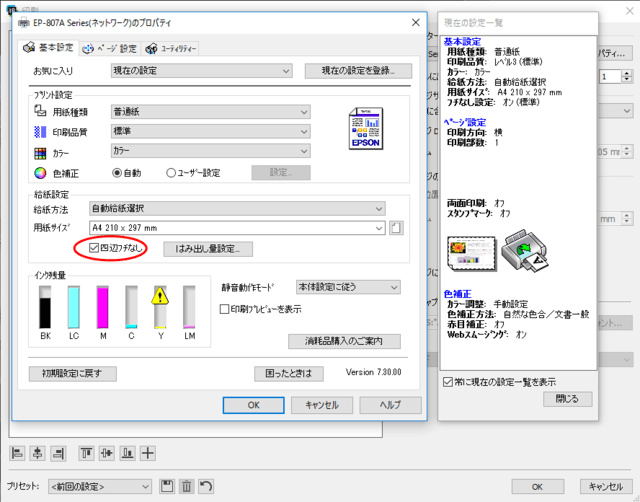Viewport: 640px width, 502px height.
Task: Toggle the 四辺フチなし borderless checkbox
Action: 95,247
